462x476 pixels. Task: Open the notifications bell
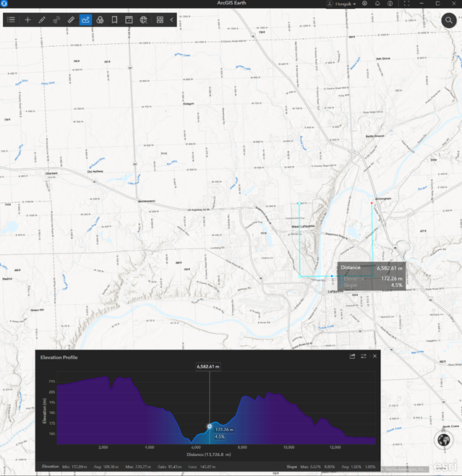377,4
